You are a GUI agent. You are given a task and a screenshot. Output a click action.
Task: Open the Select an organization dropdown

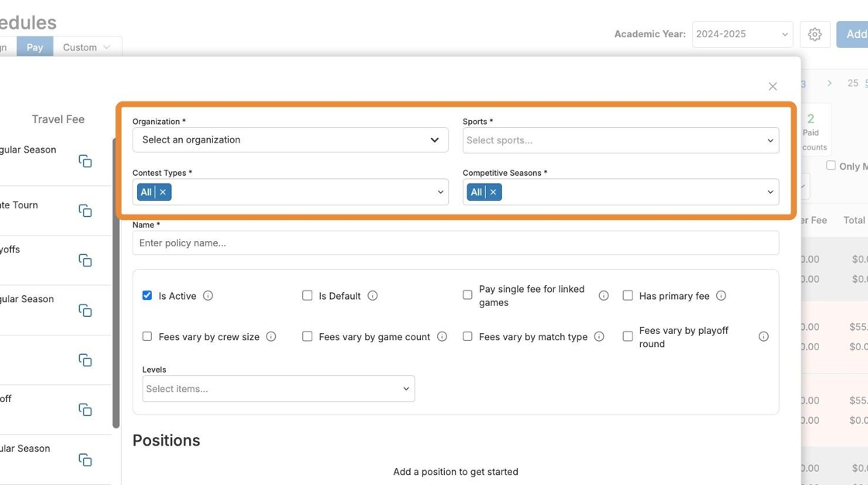click(x=290, y=140)
